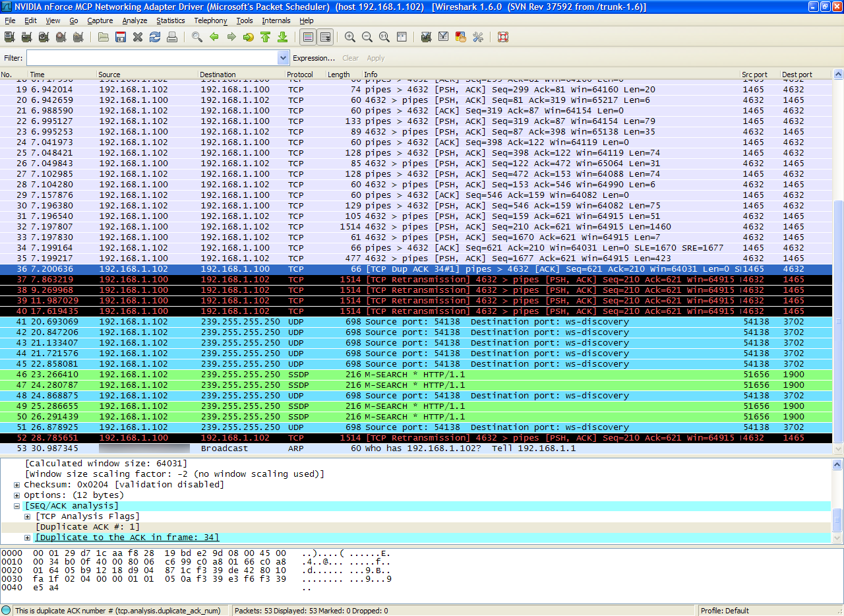This screenshot has height=616, width=844.
Task: Click expert info circle in status bar
Action: point(6,611)
